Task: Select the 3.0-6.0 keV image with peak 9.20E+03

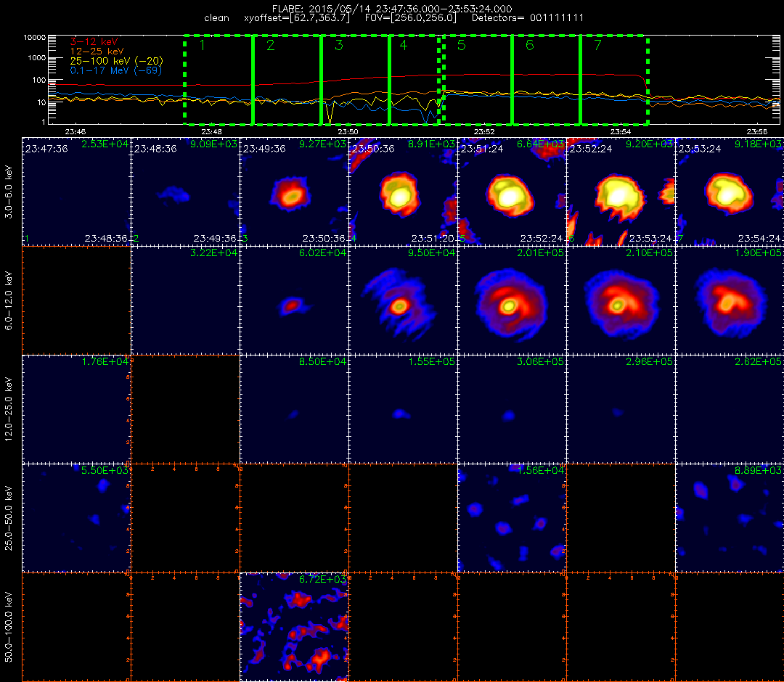Action: pyautogui.click(x=621, y=192)
